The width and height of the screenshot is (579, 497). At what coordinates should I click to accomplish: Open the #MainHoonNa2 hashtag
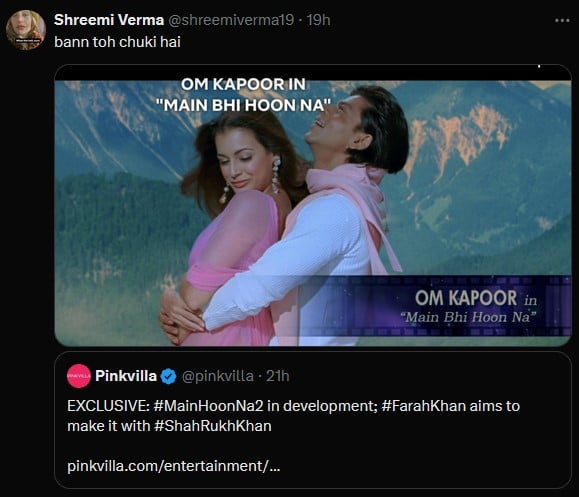point(209,406)
